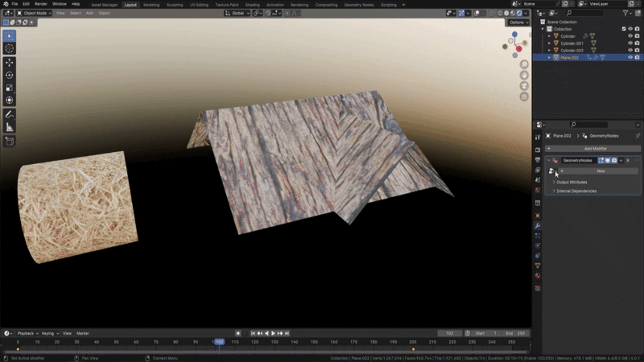Disable Cylinder in renders
644x362 pixels.
[x=637, y=36]
